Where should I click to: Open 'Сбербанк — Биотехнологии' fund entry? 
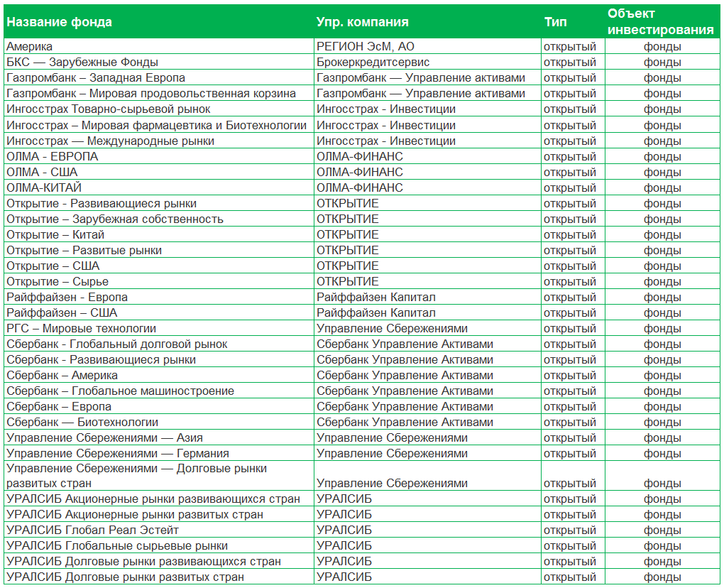coord(82,422)
